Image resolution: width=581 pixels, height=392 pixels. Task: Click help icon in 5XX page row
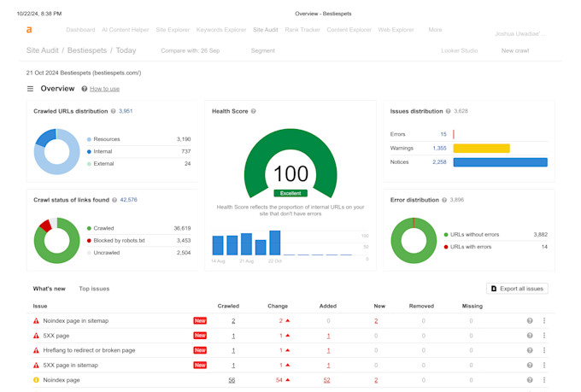pyautogui.click(x=530, y=336)
